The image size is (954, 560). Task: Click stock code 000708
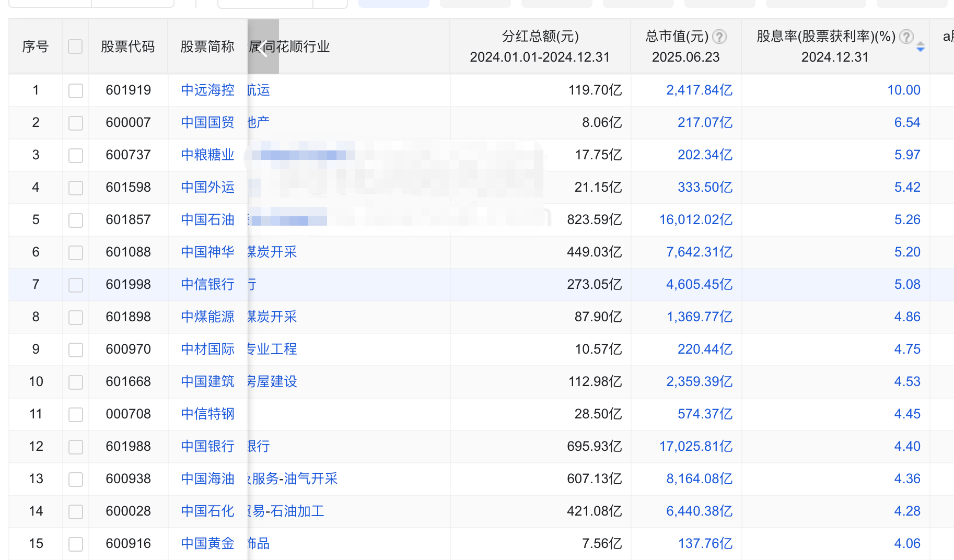click(x=129, y=414)
